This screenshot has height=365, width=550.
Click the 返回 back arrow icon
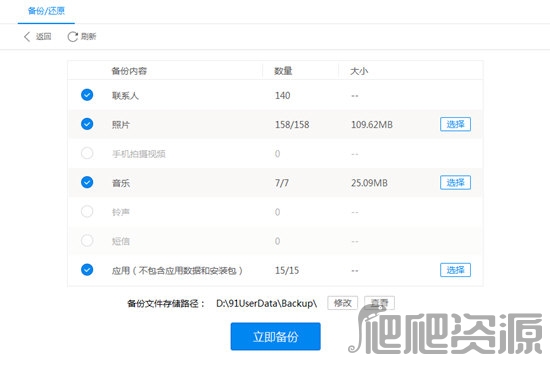pos(27,36)
